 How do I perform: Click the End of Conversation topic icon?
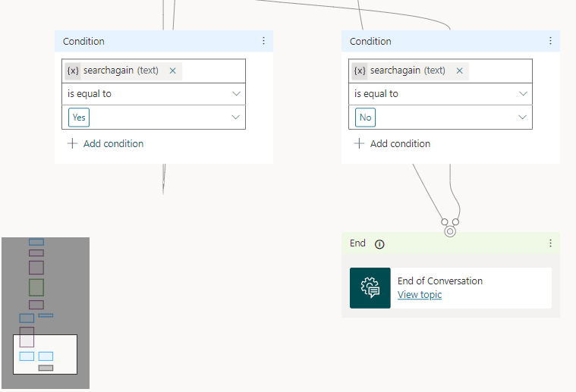coord(370,288)
